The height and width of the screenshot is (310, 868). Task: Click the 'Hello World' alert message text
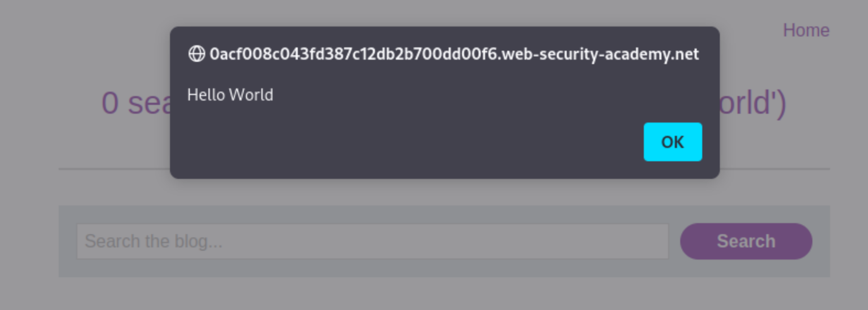[x=230, y=95]
